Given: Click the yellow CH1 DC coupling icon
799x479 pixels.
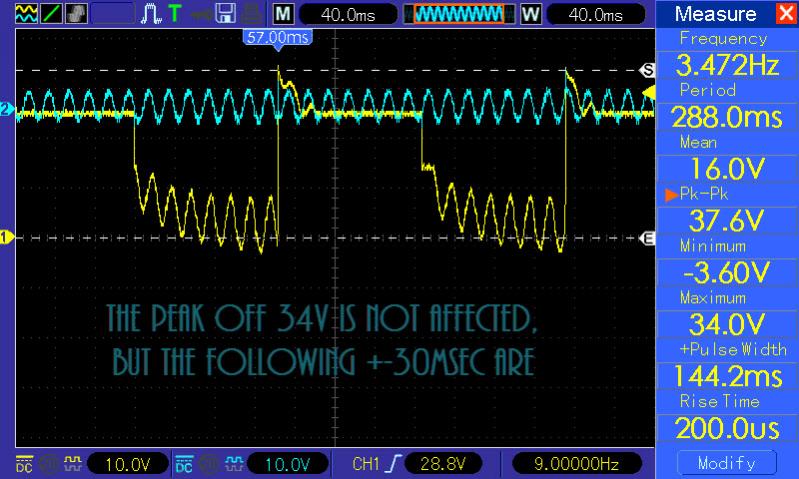Looking at the screenshot, I should [24, 464].
